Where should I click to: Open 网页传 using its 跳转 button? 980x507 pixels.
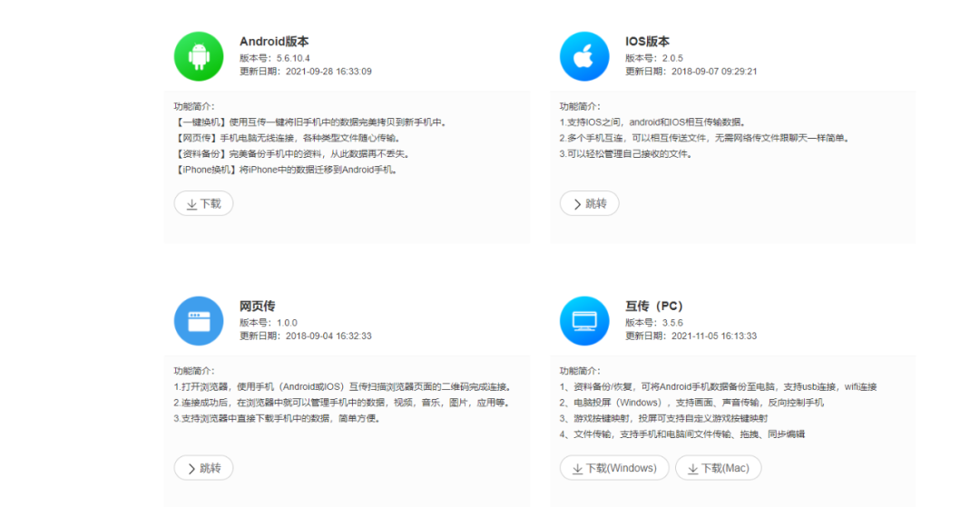click(x=204, y=468)
